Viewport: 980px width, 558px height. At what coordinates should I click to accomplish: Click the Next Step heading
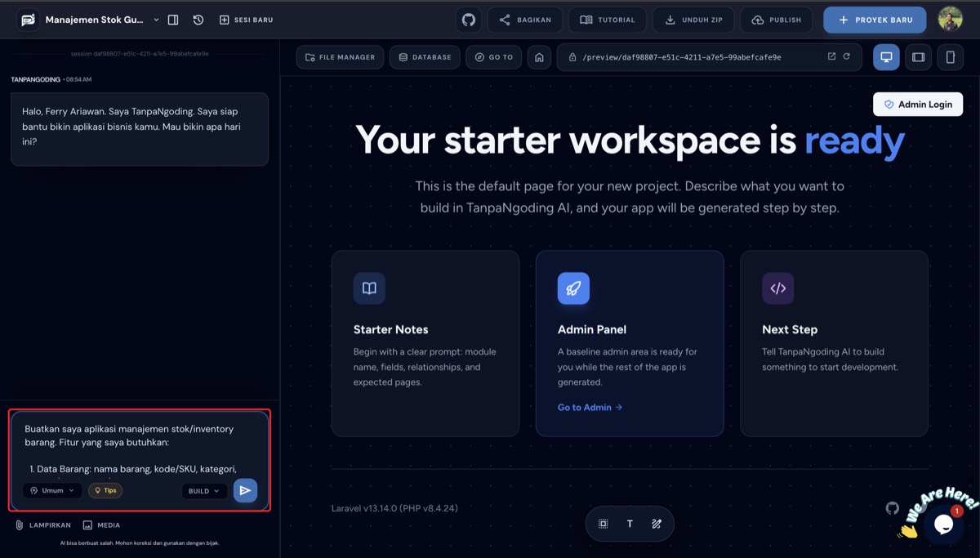(790, 329)
